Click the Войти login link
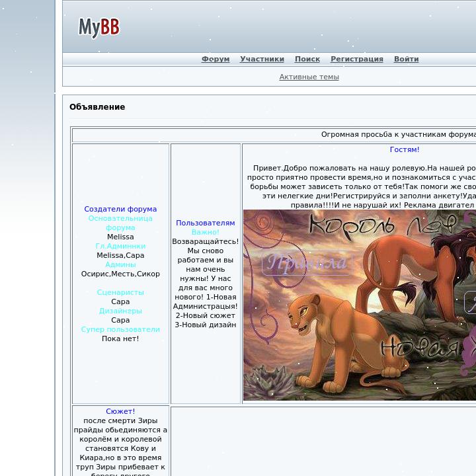The height and width of the screenshot is (476, 476). point(406,59)
